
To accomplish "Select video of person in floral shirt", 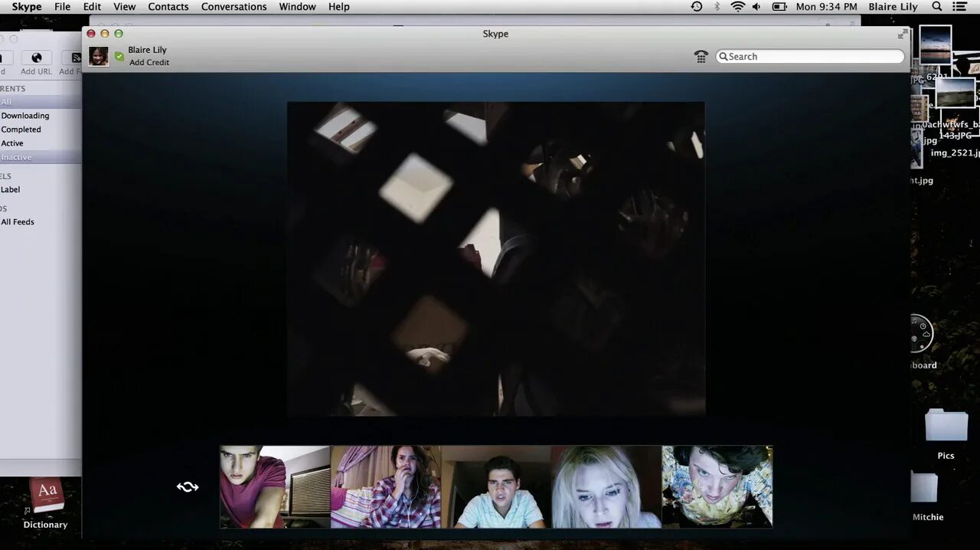I will 717,487.
